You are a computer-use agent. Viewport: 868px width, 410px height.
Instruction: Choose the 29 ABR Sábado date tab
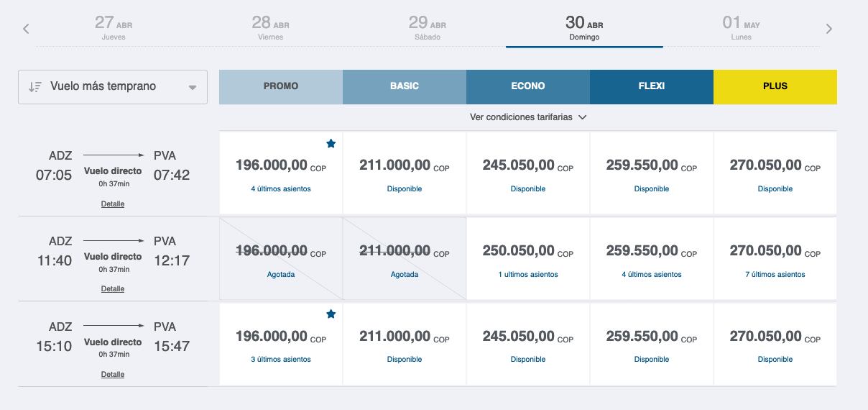(x=428, y=28)
